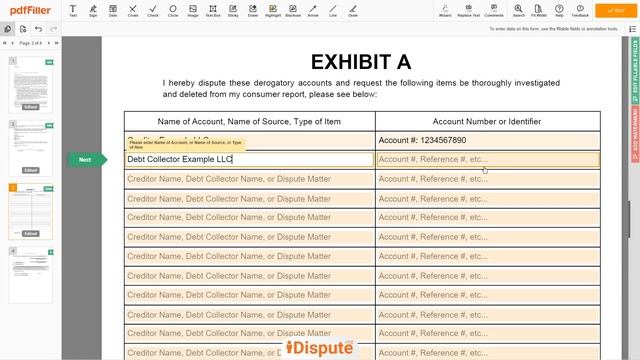The height and width of the screenshot is (360, 640).
Task: Select the Image tool
Action: [x=193, y=11]
